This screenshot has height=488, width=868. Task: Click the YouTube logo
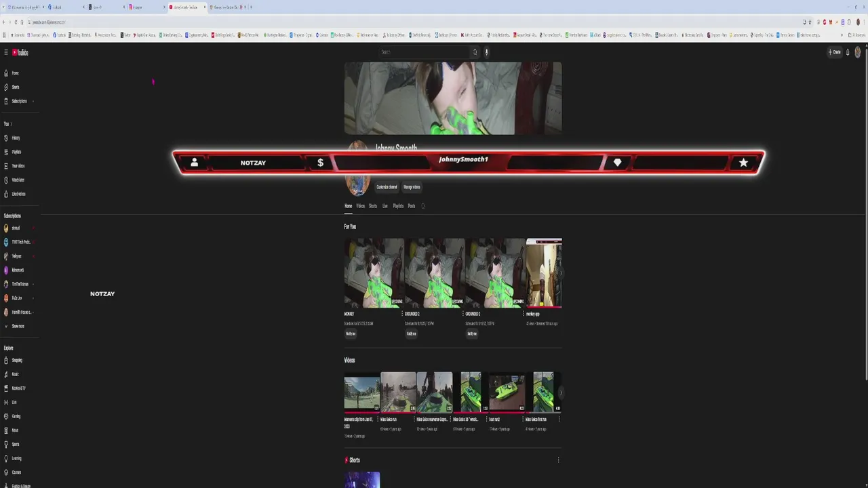[x=20, y=52]
